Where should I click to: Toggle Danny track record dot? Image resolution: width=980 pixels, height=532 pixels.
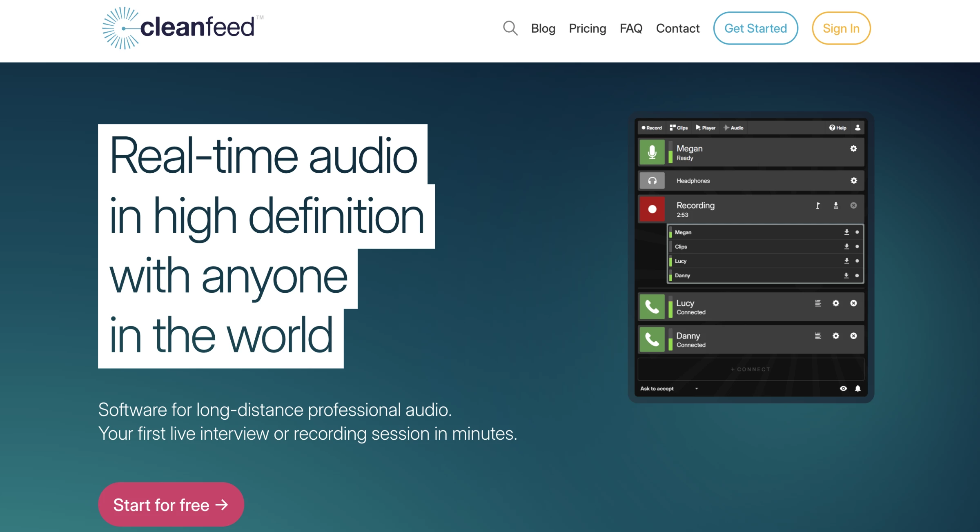[x=857, y=275]
